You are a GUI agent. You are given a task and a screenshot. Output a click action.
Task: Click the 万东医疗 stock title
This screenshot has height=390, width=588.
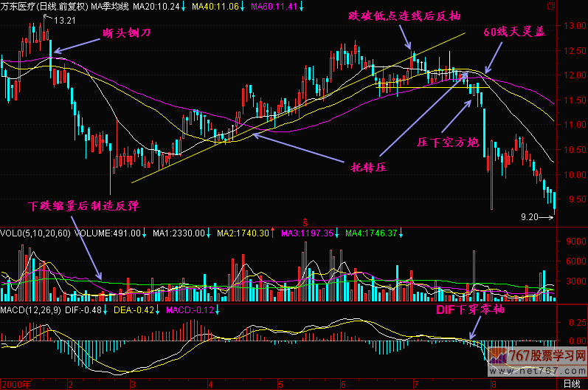point(18,7)
